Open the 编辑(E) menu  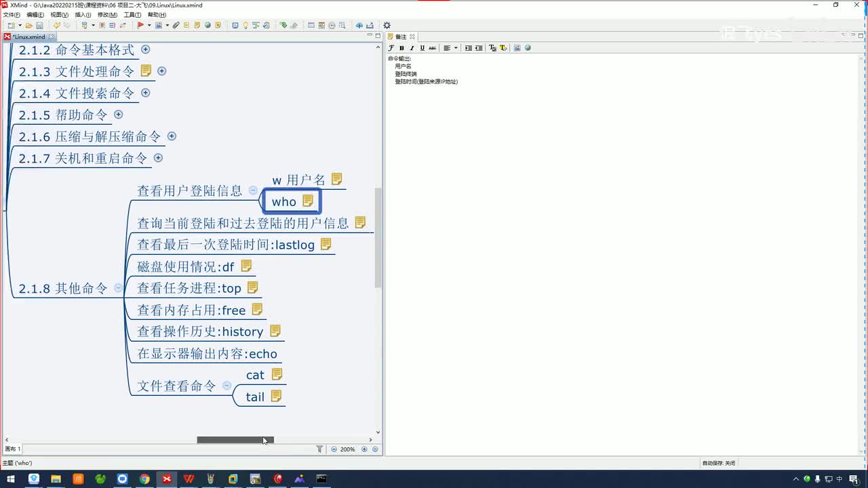[35, 14]
